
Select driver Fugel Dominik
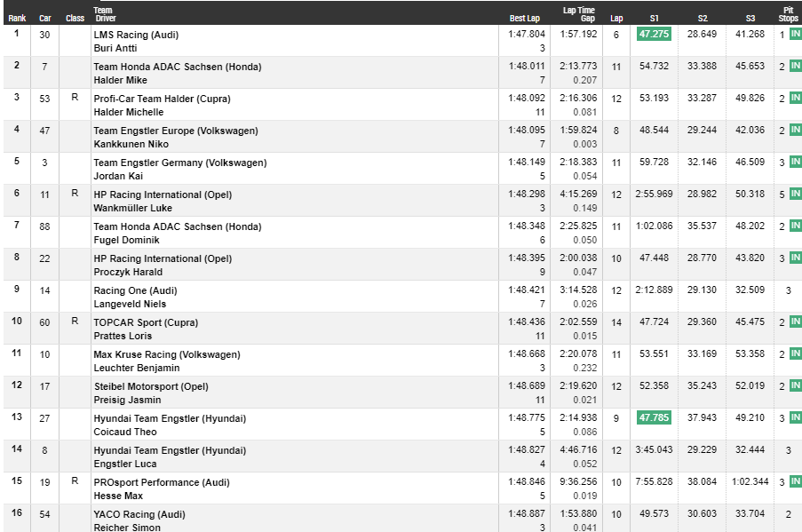(x=126, y=240)
